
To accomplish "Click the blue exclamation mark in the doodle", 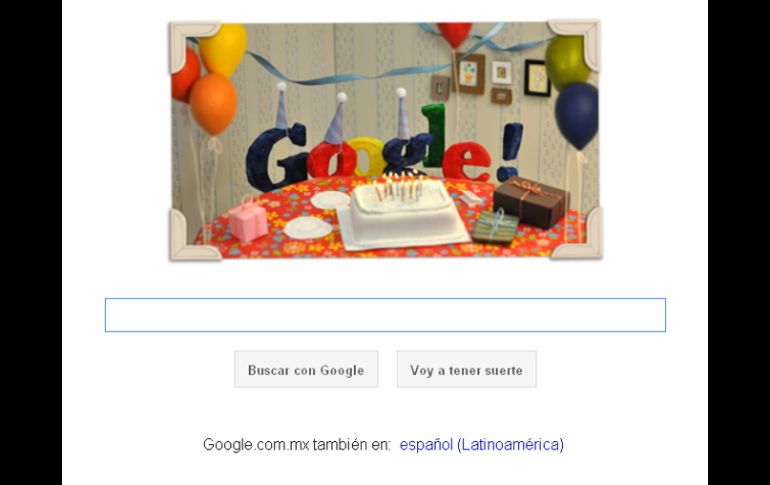I will [509, 152].
